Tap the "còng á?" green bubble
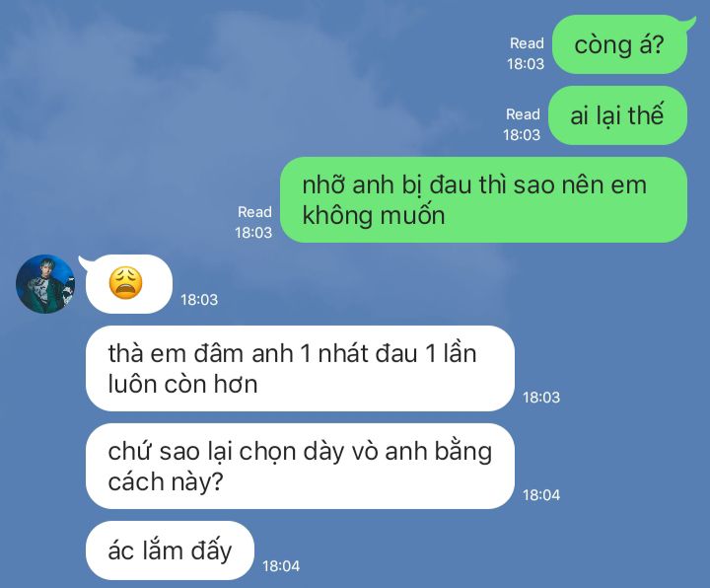The width and height of the screenshot is (710, 588). coord(620,44)
